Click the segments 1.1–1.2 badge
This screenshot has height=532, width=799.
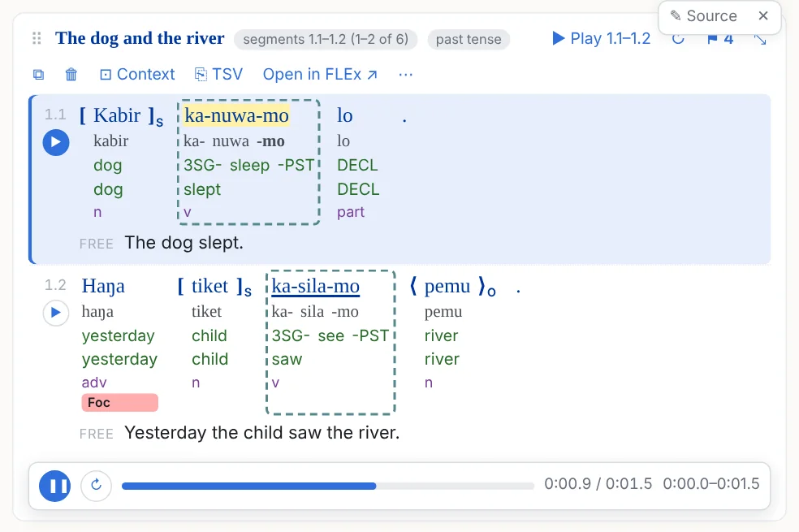[x=326, y=39]
